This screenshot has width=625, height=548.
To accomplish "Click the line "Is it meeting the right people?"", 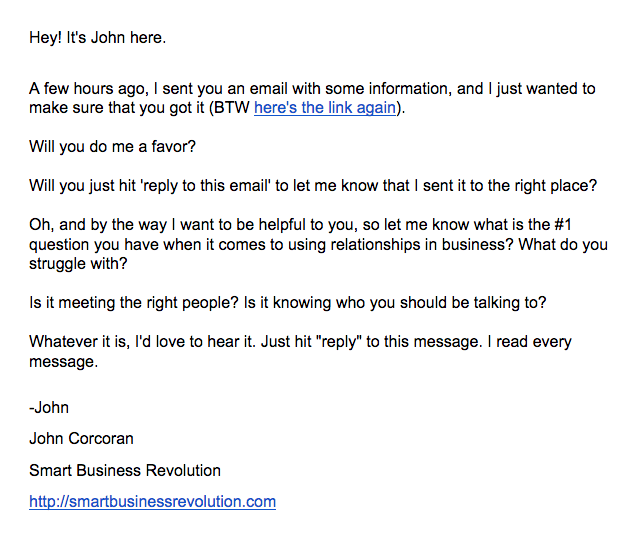I will [134, 302].
